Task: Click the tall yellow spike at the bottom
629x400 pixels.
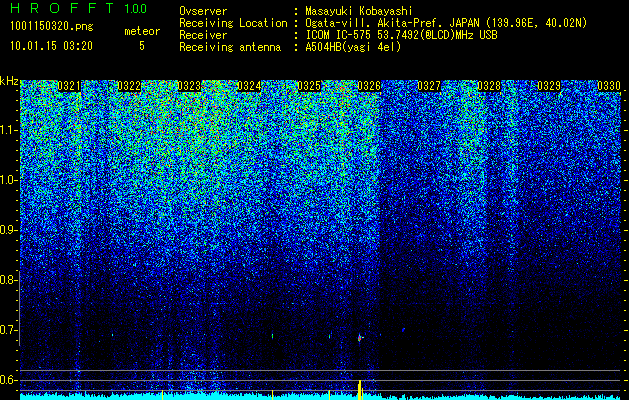Action: (360, 390)
